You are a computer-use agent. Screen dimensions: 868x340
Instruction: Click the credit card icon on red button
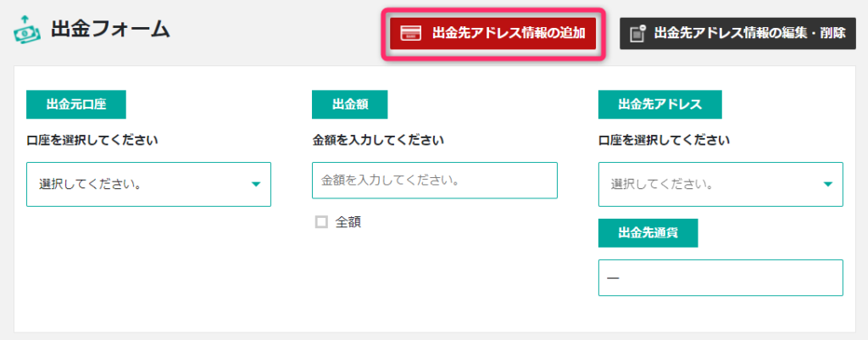[x=410, y=33]
